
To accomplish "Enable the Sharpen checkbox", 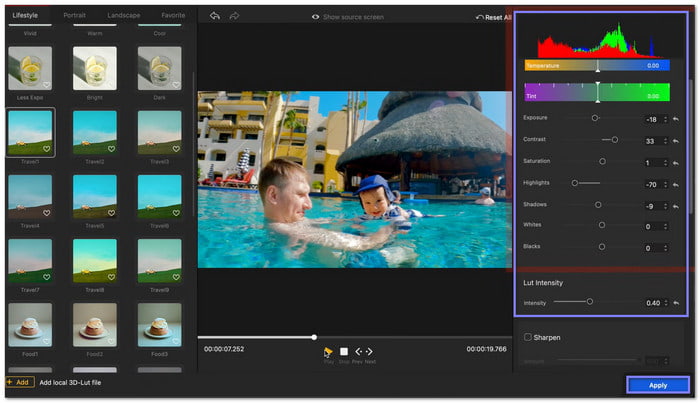I will pos(528,337).
